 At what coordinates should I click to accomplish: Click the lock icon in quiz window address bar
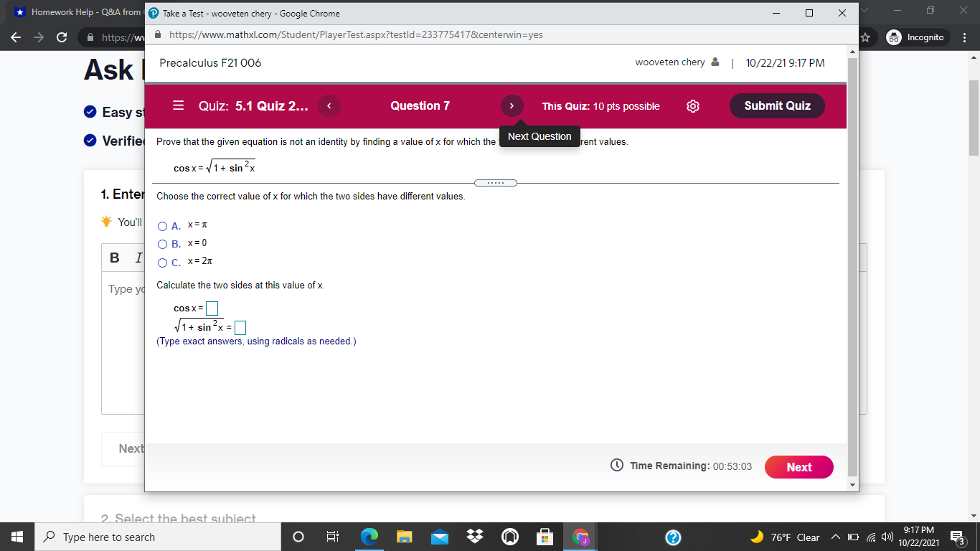pos(159,34)
